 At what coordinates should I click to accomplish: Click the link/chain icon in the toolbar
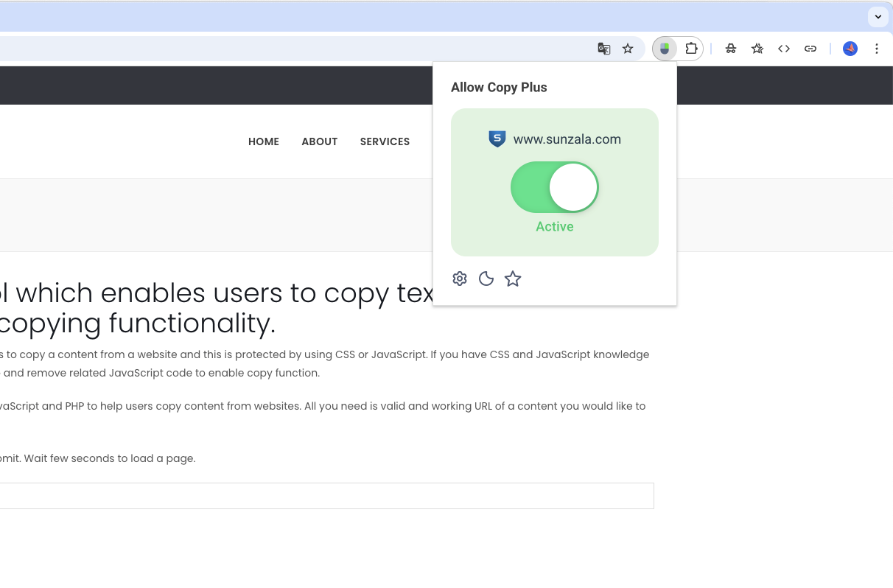click(810, 48)
